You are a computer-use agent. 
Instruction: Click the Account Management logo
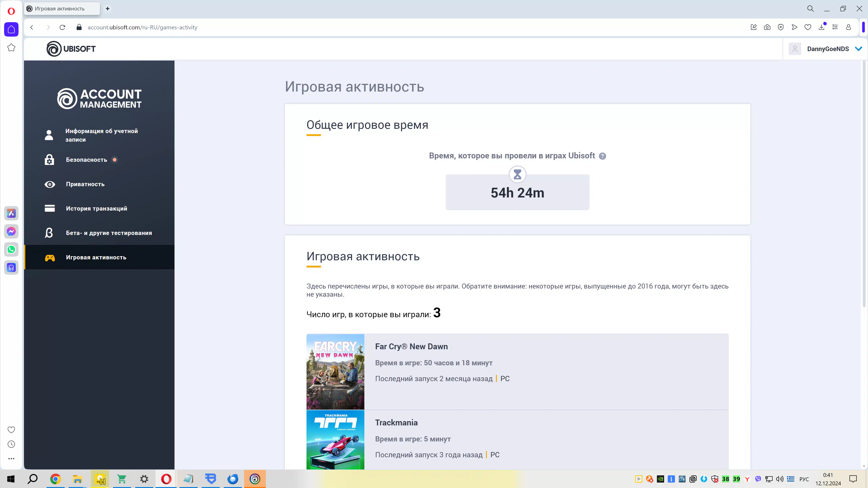pyautogui.click(x=99, y=99)
